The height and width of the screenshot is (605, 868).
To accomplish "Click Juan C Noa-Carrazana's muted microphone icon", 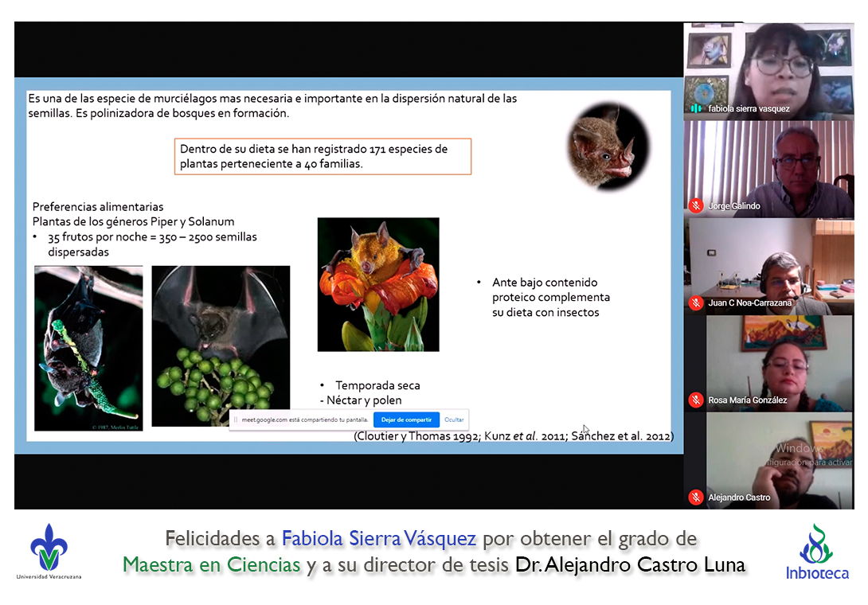I will 695,303.
